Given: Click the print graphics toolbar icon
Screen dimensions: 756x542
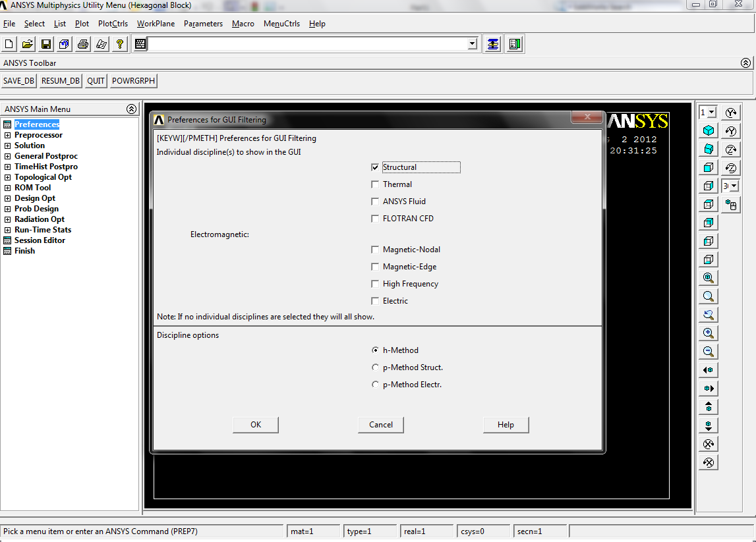Looking at the screenshot, I should [82, 43].
